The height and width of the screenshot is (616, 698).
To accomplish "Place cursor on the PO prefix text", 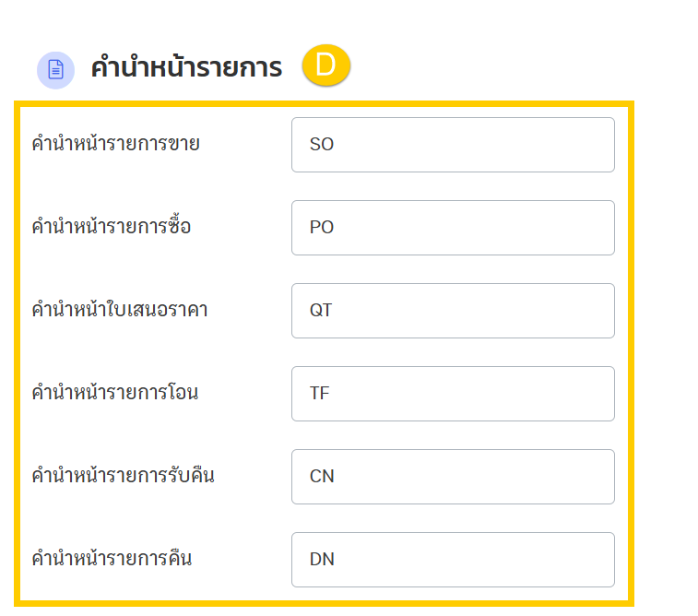I will pyautogui.click(x=322, y=228).
